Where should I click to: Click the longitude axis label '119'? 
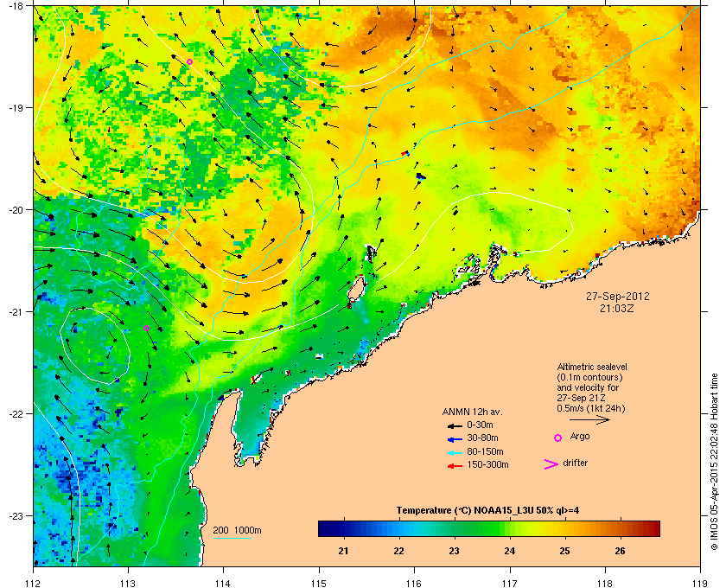[x=701, y=583]
